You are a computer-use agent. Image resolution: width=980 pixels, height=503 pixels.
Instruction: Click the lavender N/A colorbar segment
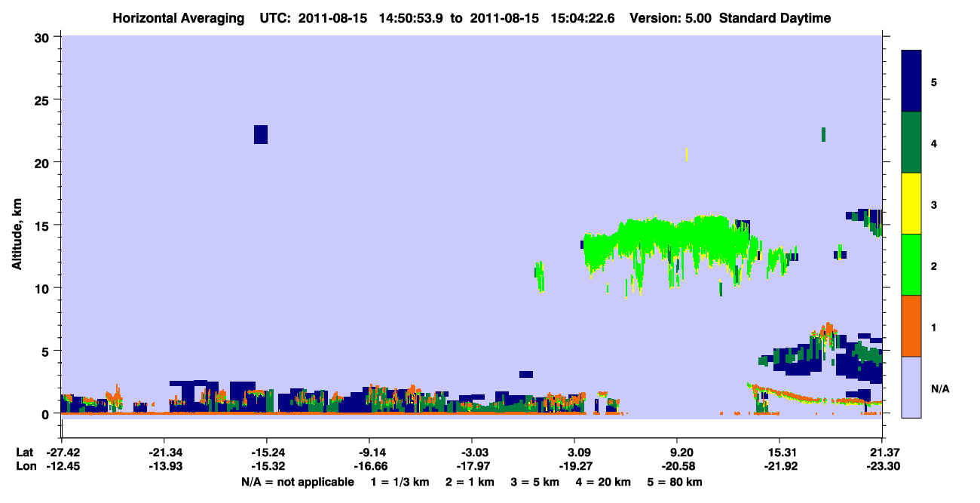click(x=911, y=387)
